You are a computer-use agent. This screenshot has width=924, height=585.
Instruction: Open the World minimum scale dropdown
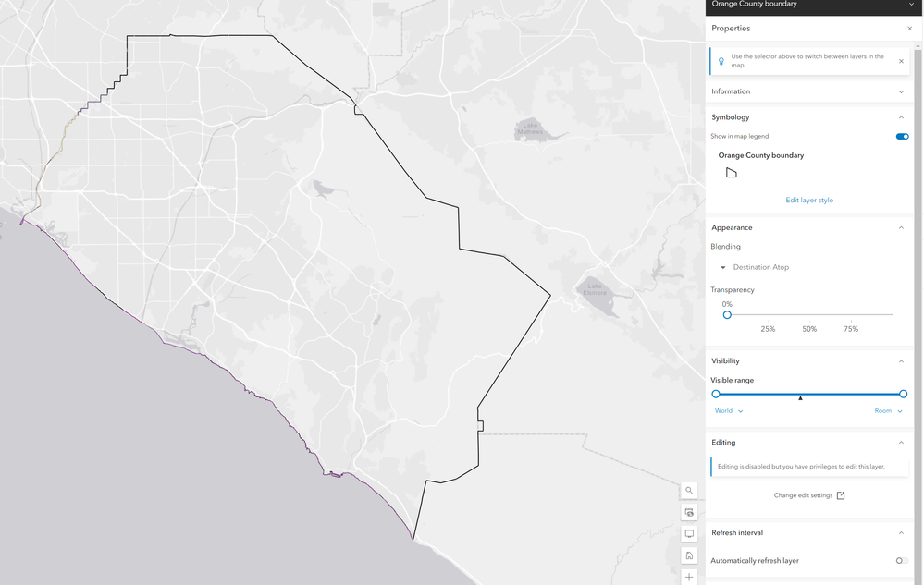[x=729, y=411]
